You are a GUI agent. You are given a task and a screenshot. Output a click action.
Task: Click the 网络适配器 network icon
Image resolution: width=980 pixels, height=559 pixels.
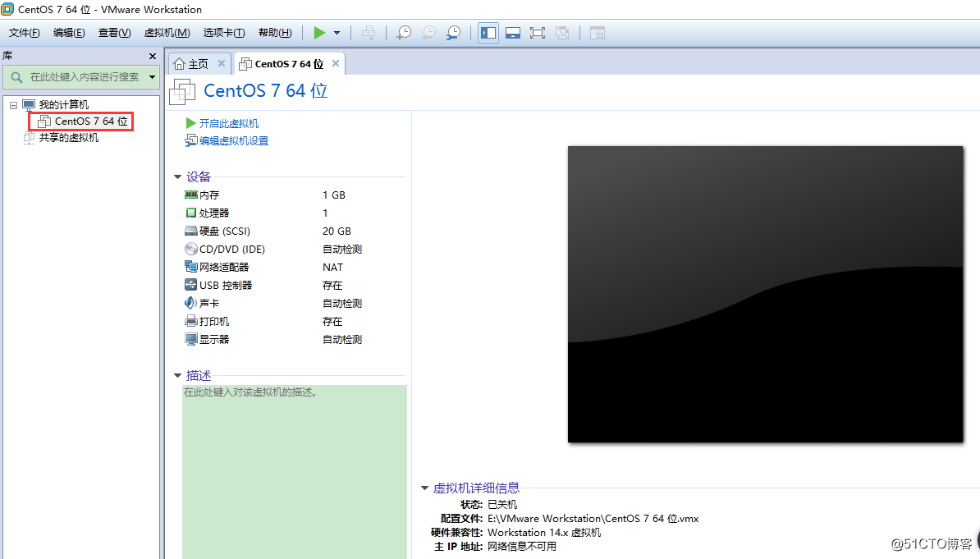point(191,267)
